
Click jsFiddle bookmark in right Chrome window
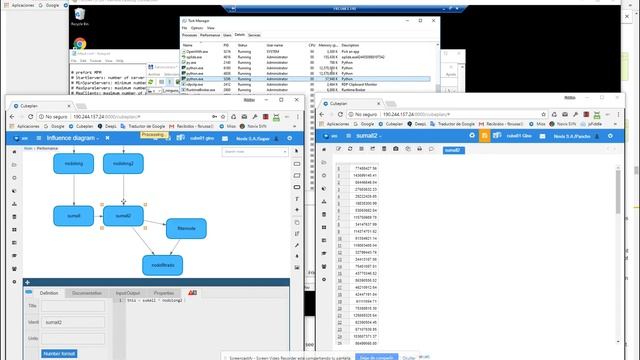pyautogui.click(x=592, y=124)
